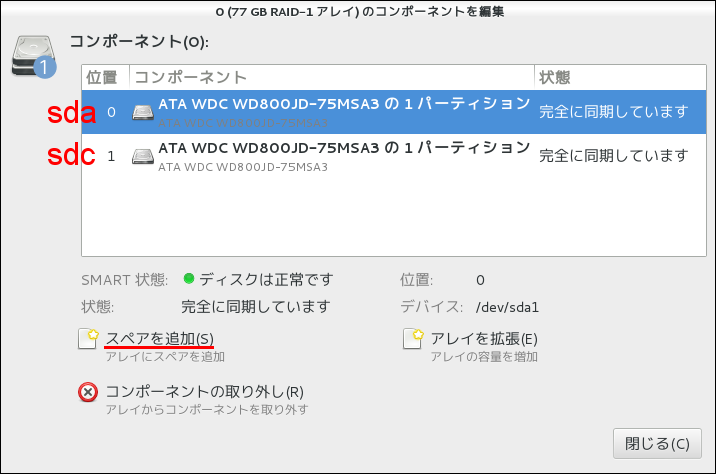Image resolution: width=716 pixels, height=474 pixels.
Task: Expand array via アレイを拡張(E)
Action: (x=484, y=339)
